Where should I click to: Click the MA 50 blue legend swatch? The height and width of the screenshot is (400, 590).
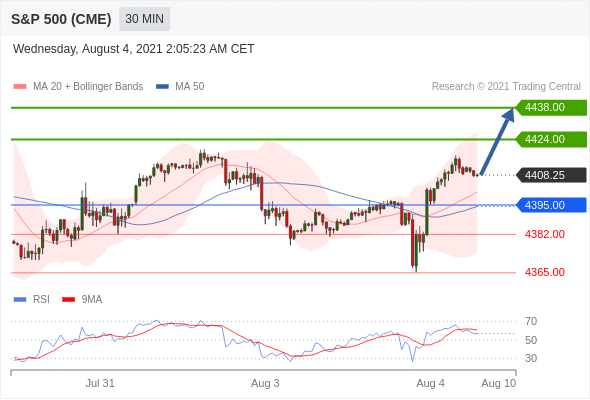click(162, 87)
